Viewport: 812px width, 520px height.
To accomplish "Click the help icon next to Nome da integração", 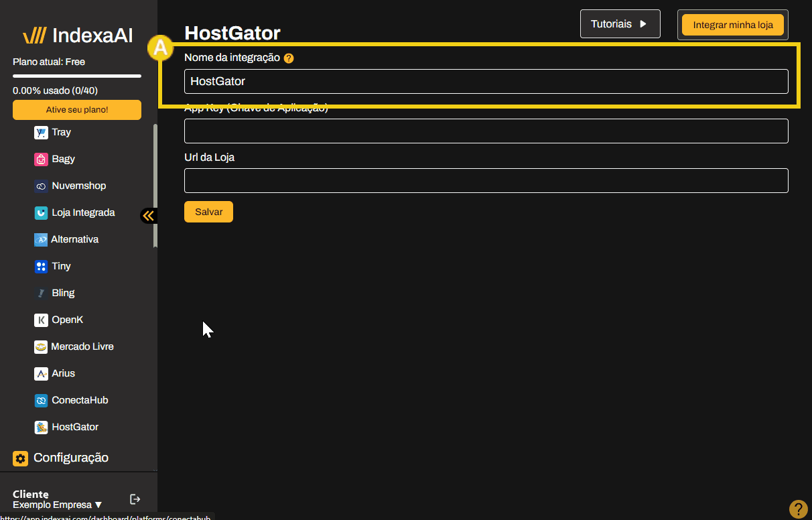I will [x=289, y=58].
